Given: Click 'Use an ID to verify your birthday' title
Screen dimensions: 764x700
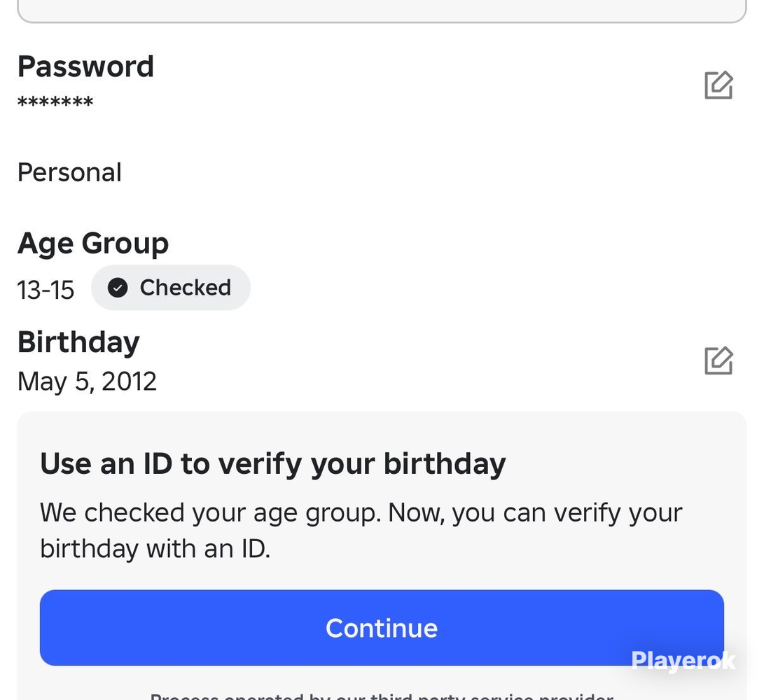Looking at the screenshot, I should [273, 463].
